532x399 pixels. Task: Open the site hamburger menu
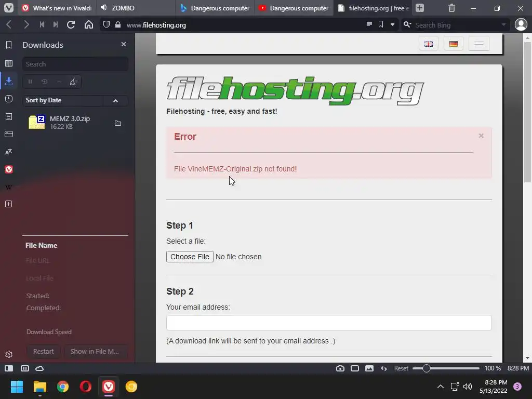click(478, 44)
